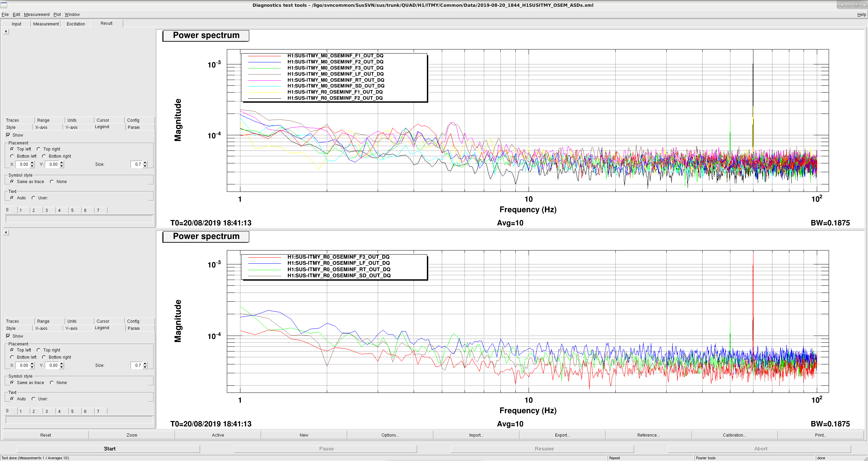Image resolution: width=868 pixels, height=461 pixels.
Task: Increase upper legend Size spinner value
Action: (145, 163)
